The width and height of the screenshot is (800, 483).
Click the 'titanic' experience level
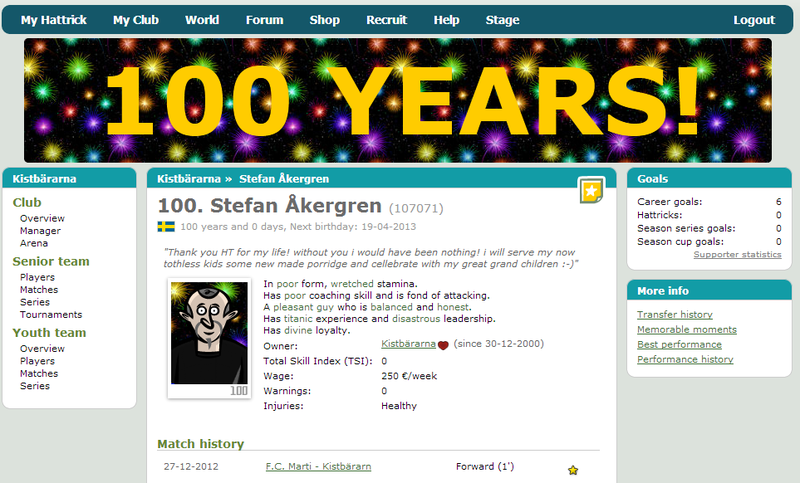[x=298, y=319]
